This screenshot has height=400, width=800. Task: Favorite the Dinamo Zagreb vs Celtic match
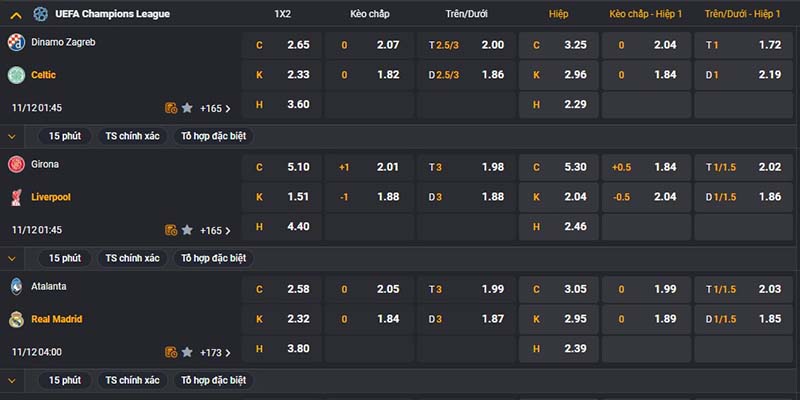click(x=187, y=108)
